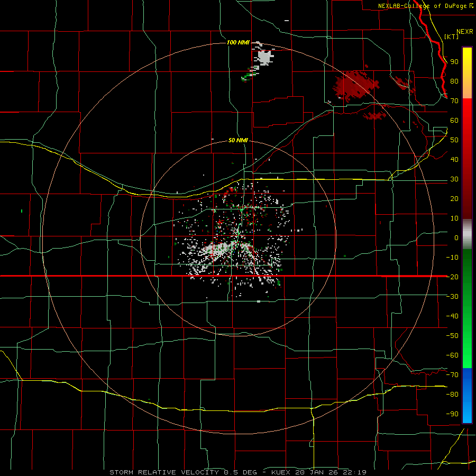Click the KUEX radar site identifier
476x476 pixels.
[281, 472]
